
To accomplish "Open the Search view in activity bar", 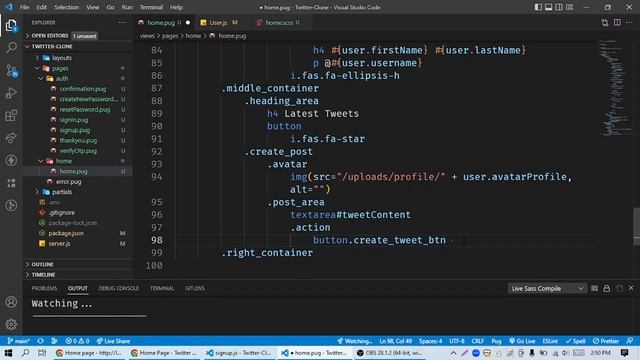I will [11, 48].
